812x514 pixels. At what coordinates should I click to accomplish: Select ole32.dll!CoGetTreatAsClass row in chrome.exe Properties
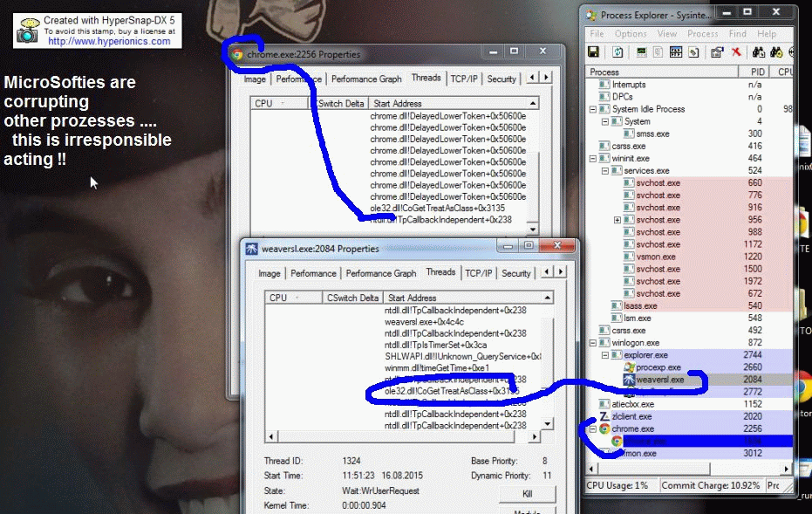point(389,209)
